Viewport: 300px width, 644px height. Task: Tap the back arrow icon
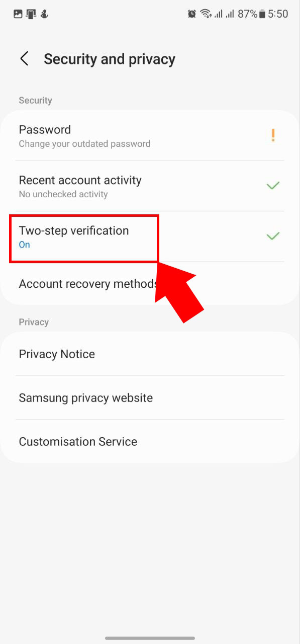(x=24, y=59)
